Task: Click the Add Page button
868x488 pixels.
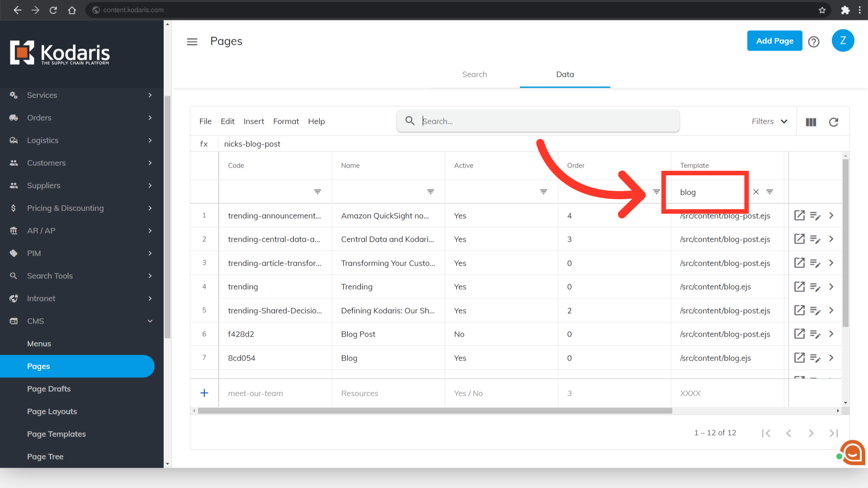Action: (x=774, y=41)
